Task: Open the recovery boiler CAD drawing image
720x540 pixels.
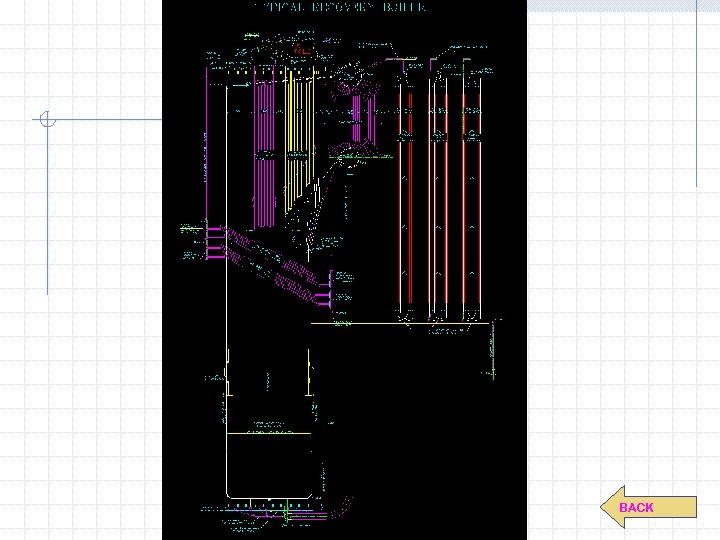Action: tap(344, 270)
